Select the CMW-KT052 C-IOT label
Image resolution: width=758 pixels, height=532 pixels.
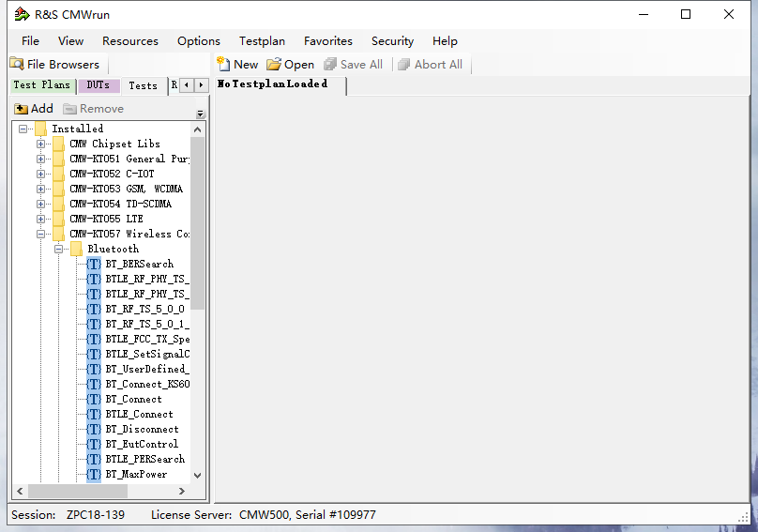click(x=112, y=174)
